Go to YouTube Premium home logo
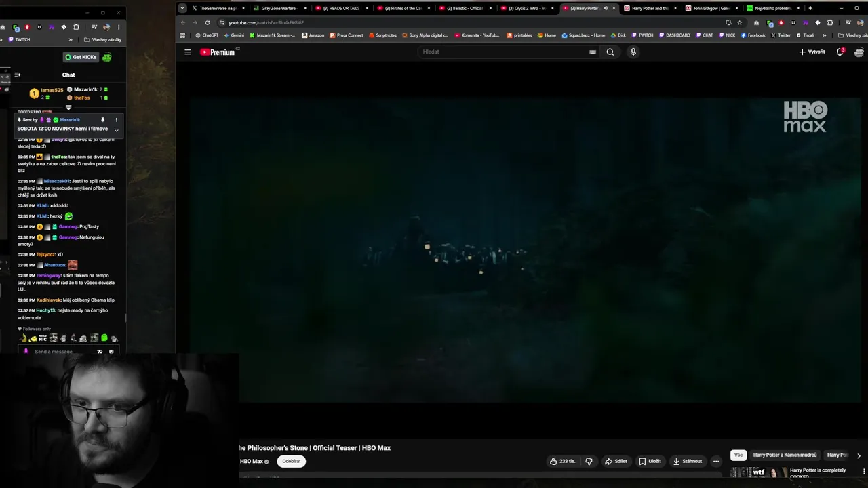 click(217, 52)
